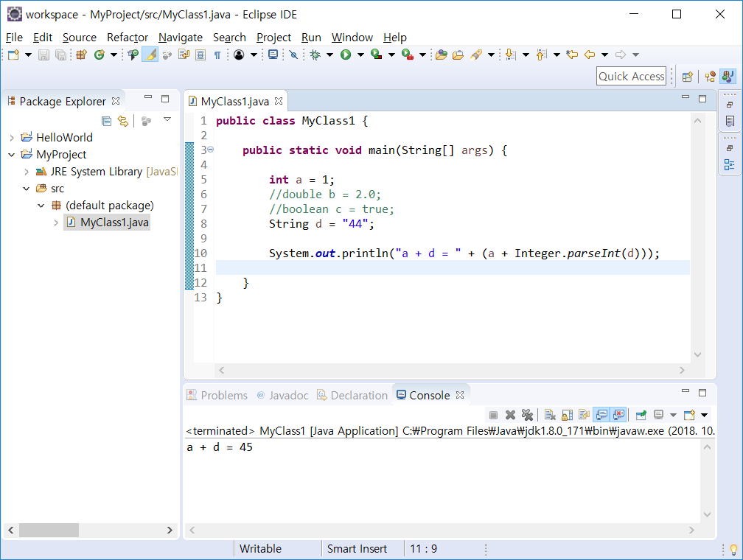Expand JRE System Library node
This screenshot has width=743, height=560.
tap(27, 172)
